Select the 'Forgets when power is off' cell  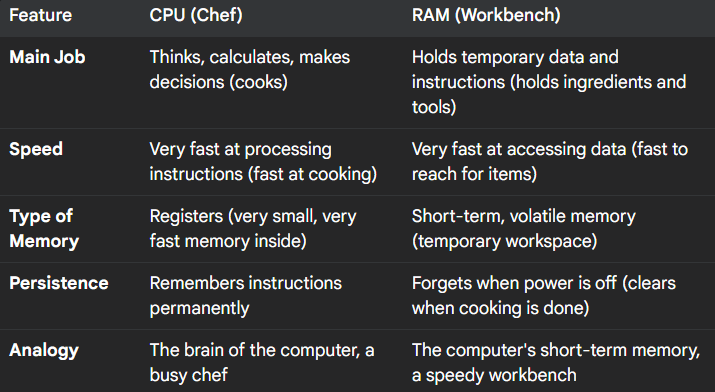click(x=544, y=295)
